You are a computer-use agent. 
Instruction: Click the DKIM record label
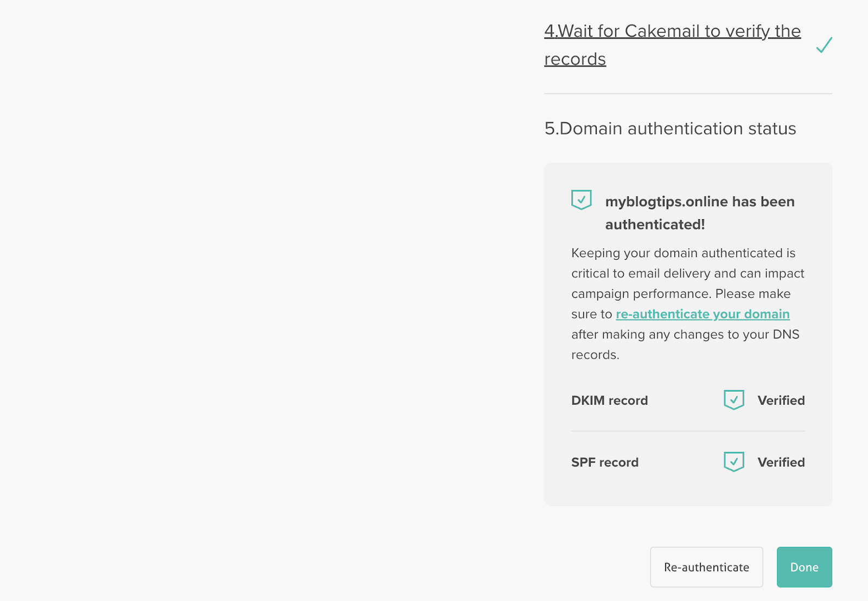[609, 400]
